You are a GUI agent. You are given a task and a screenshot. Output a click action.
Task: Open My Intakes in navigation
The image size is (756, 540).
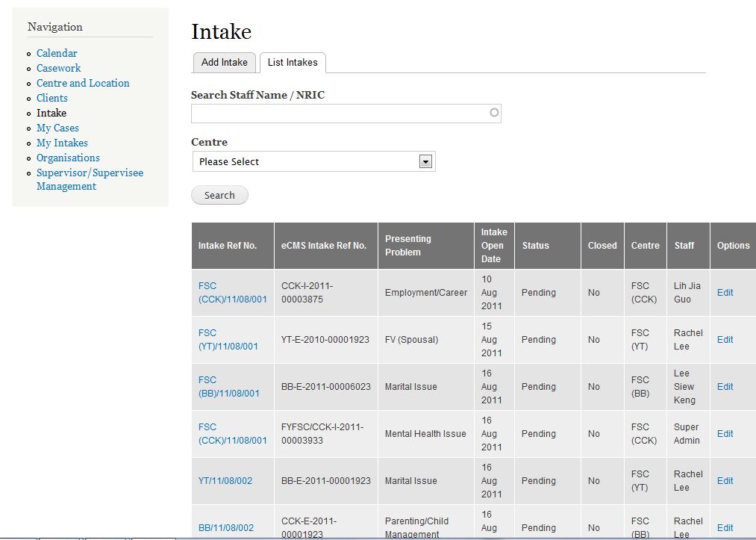pos(62,143)
